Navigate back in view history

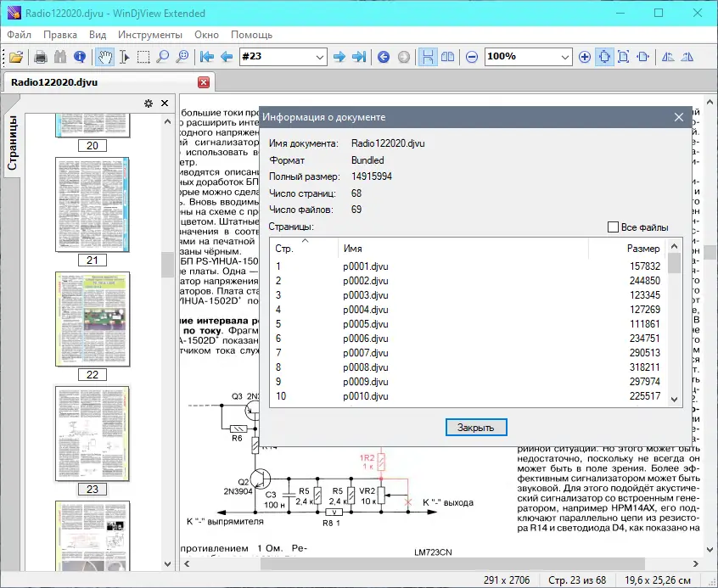[384, 57]
